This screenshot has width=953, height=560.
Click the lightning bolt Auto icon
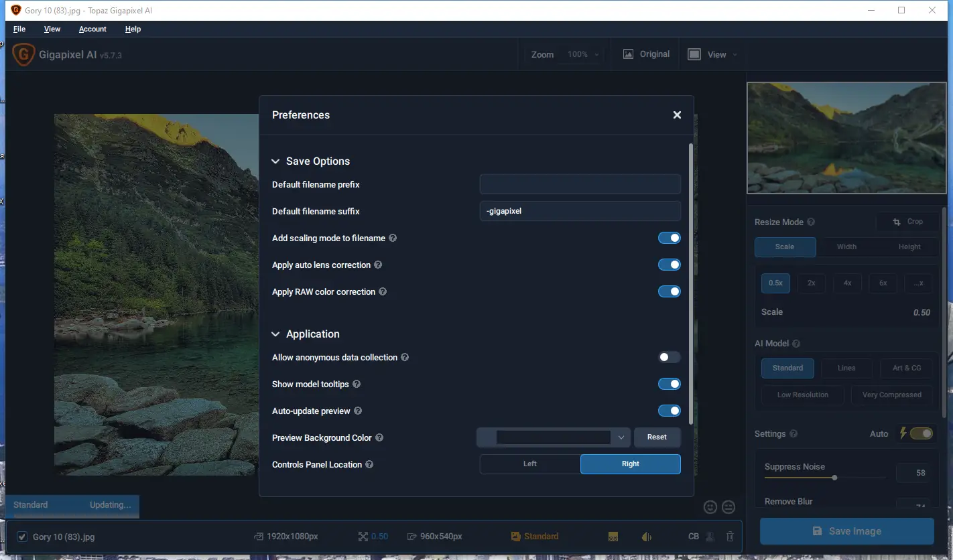tap(903, 433)
